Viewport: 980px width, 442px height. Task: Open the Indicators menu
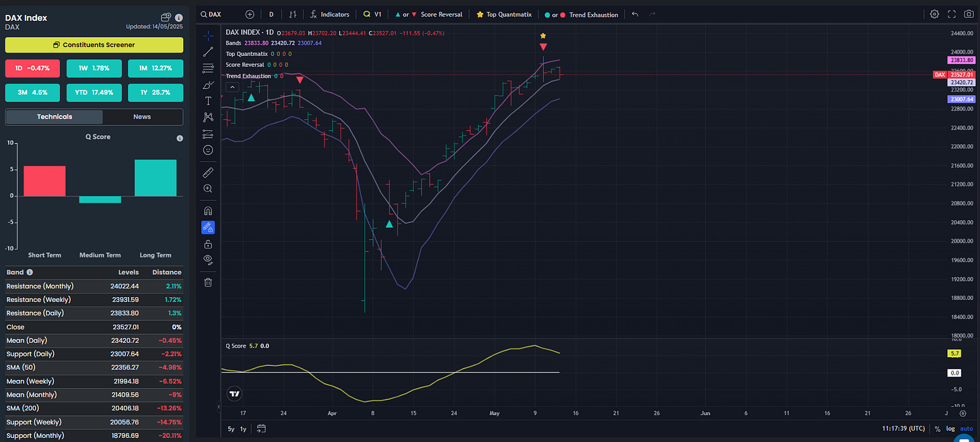pos(330,14)
